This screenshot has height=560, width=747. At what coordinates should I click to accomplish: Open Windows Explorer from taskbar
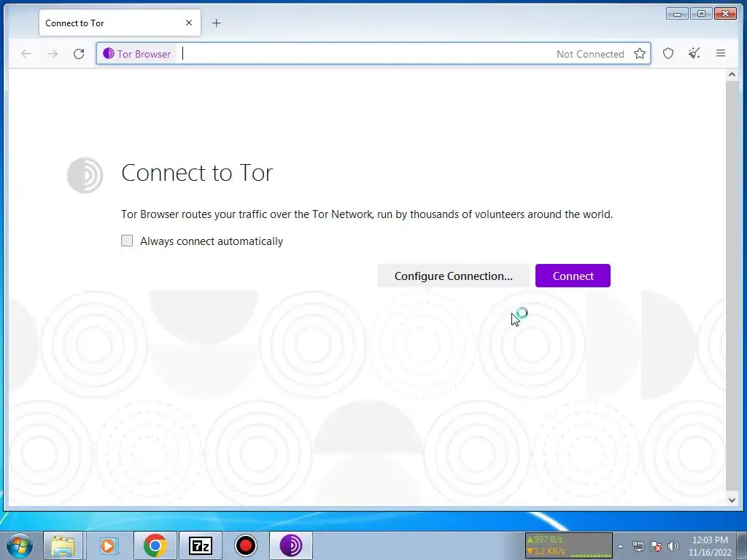point(63,545)
